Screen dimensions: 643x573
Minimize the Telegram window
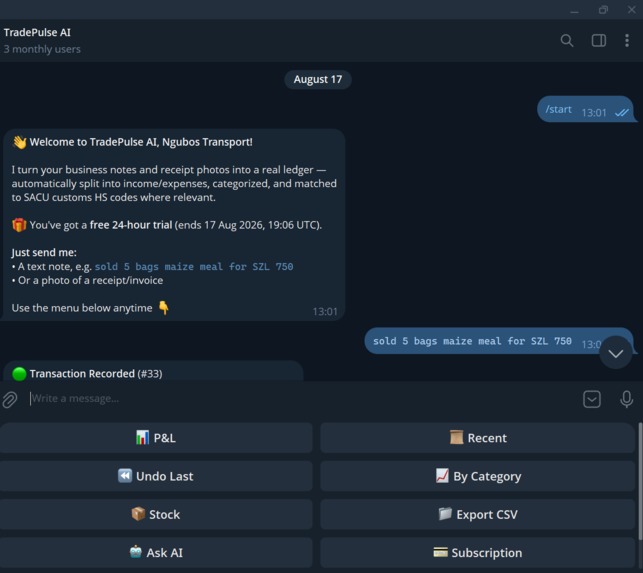coord(575,10)
